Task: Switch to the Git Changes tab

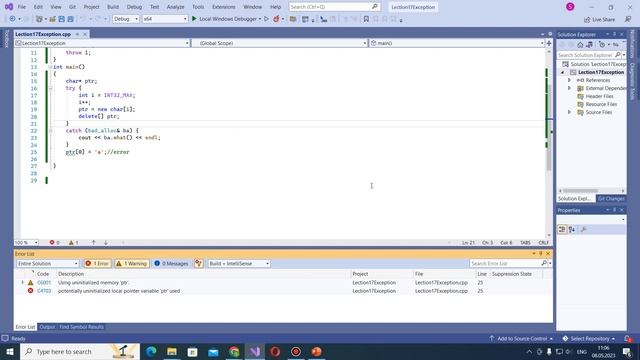Action: point(611,199)
